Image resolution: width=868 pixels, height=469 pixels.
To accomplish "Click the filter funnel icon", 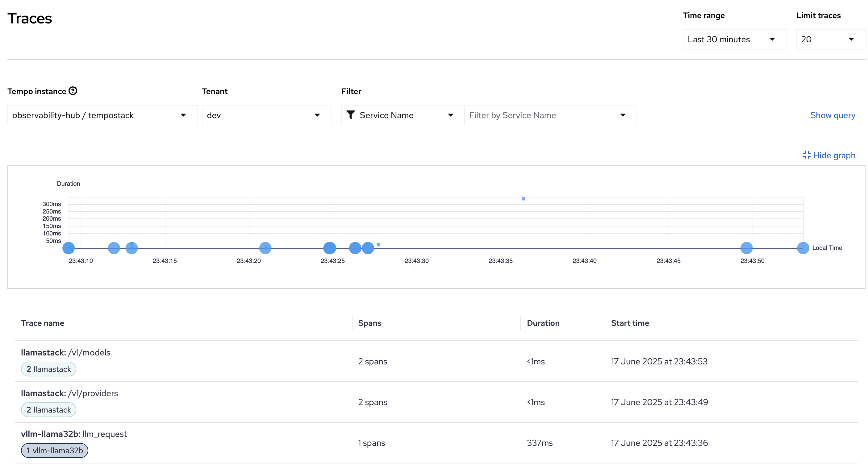I will coord(350,115).
